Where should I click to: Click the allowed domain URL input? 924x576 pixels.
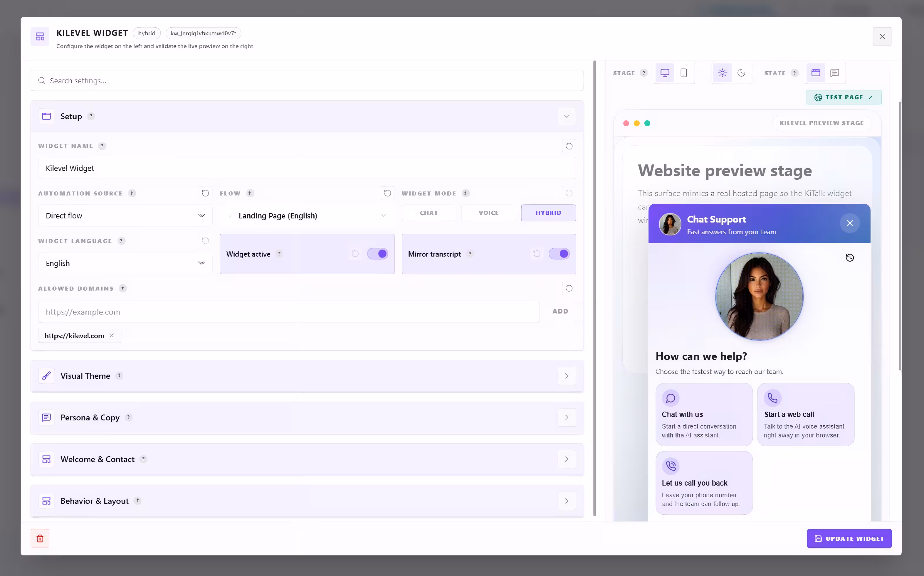pos(289,312)
